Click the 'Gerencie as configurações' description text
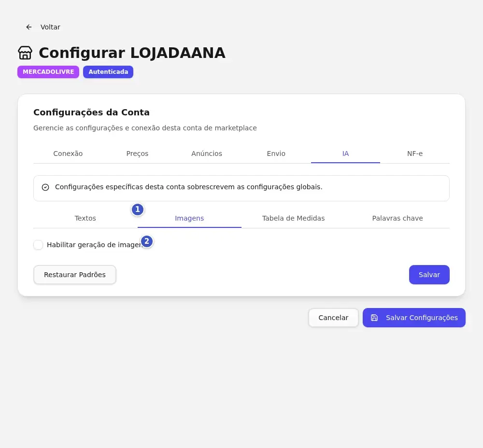Viewport: 483px width, 448px height. (145, 128)
